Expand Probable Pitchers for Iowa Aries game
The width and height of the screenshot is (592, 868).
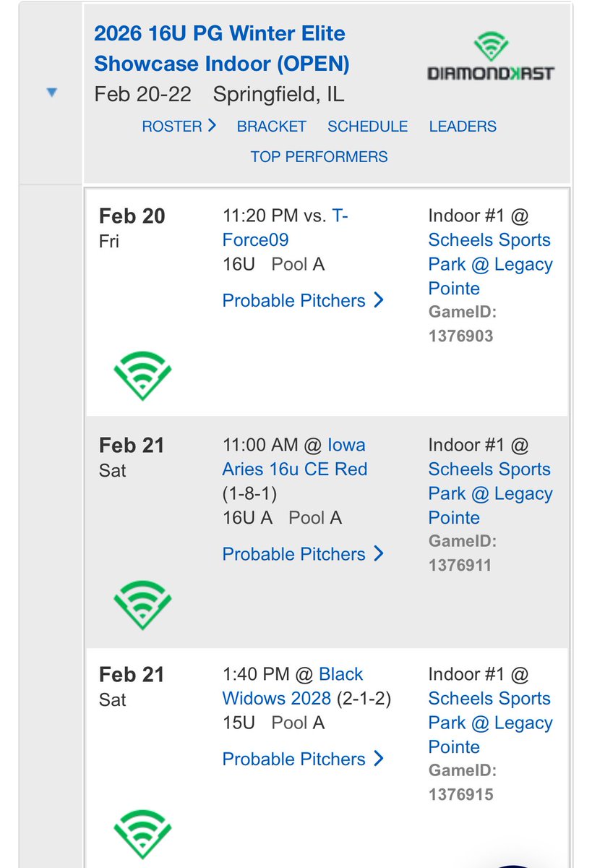(x=303, y=554)
